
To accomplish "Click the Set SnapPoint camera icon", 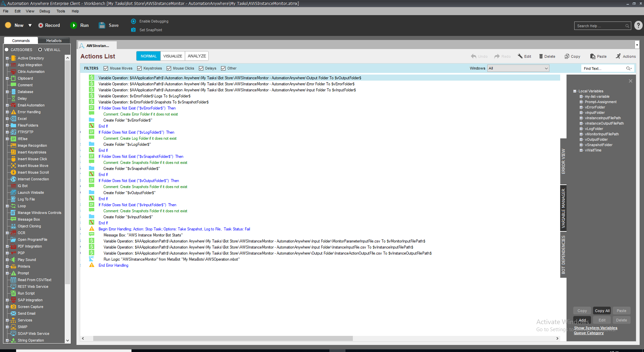I will pos(133,30).
